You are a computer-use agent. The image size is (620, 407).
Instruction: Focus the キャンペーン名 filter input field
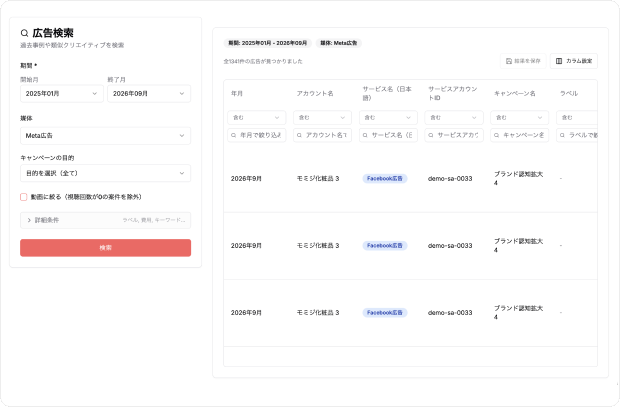coord(519,135)
